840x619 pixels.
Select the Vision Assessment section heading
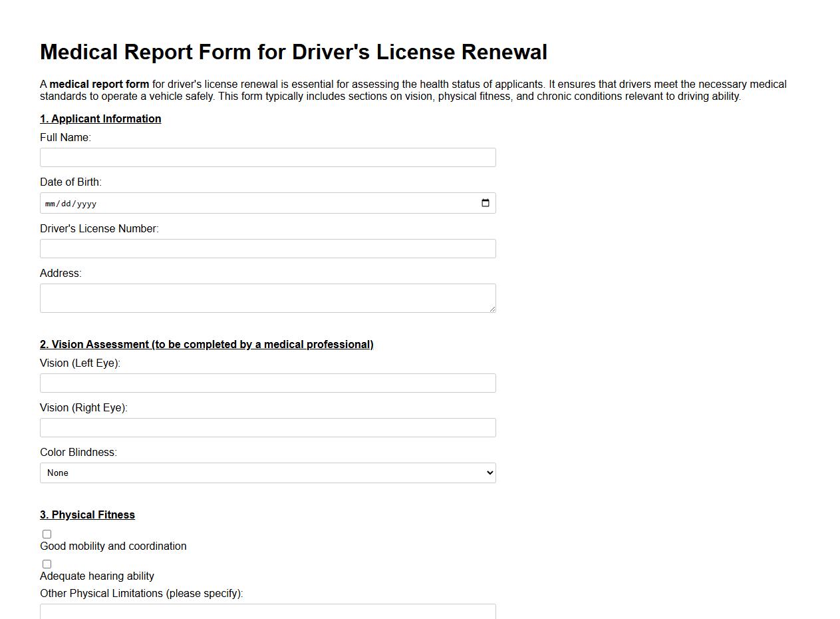tap(206, 344)
